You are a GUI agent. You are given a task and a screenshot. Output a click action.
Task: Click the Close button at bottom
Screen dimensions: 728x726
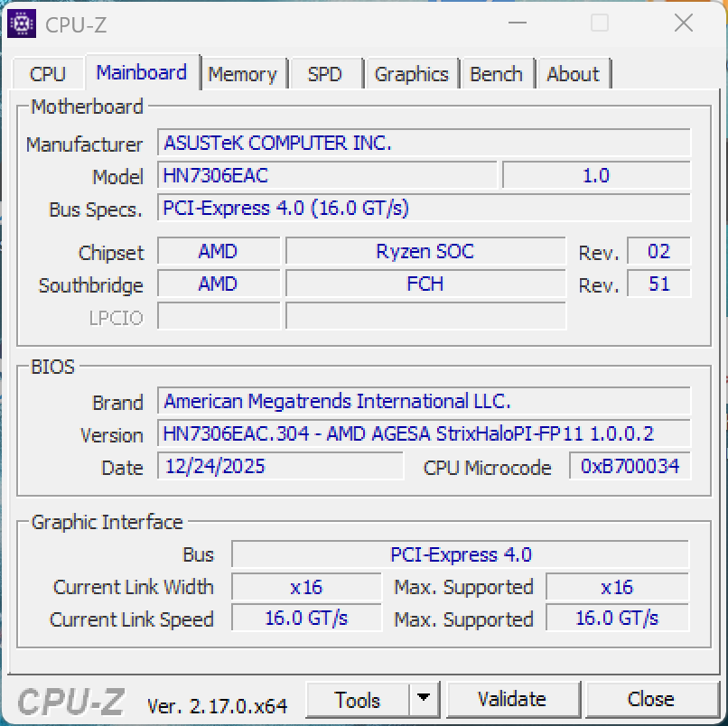point(651,699)
